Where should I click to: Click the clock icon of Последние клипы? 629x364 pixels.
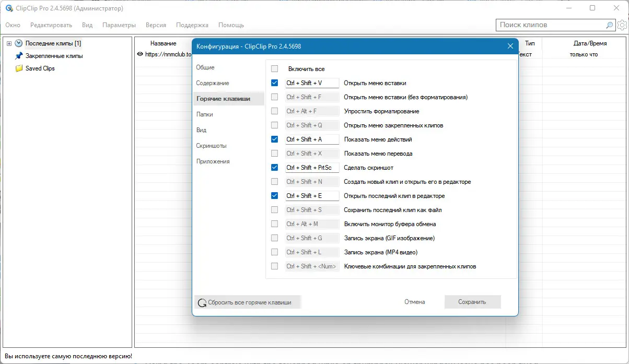(x=19, y=43)
